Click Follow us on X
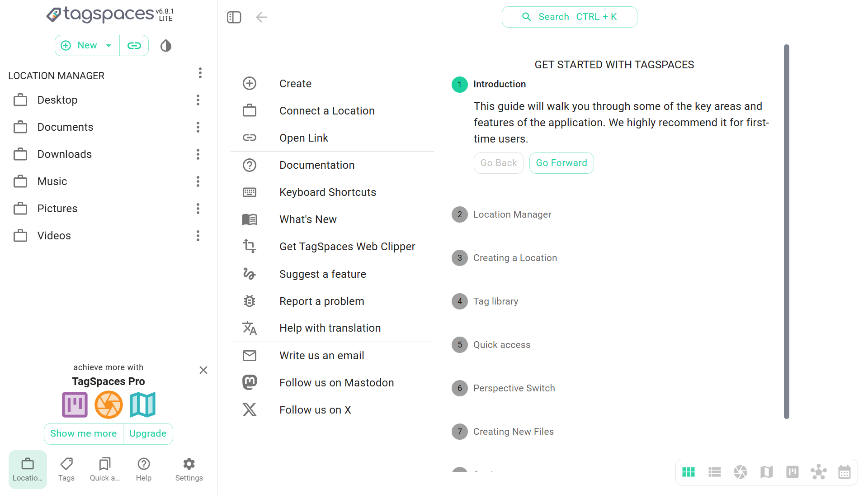 tap(332, 410)
